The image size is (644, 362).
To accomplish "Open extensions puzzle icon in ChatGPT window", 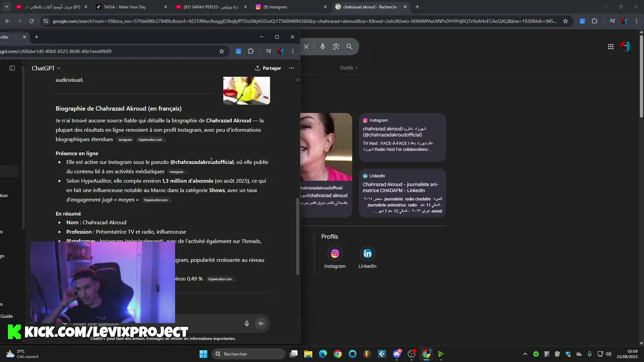I will click(251, 51).
